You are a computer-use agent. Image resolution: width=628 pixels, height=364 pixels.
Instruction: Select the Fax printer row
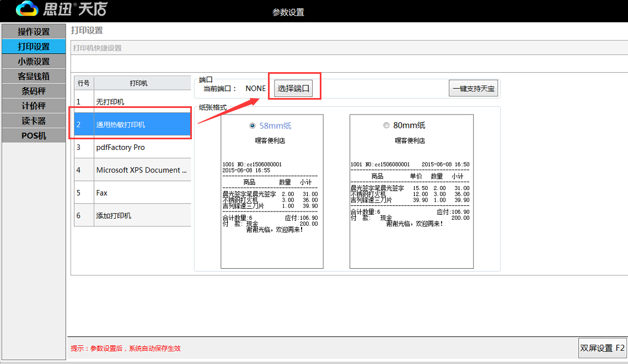pyautogui.click(x=132, y=193)
